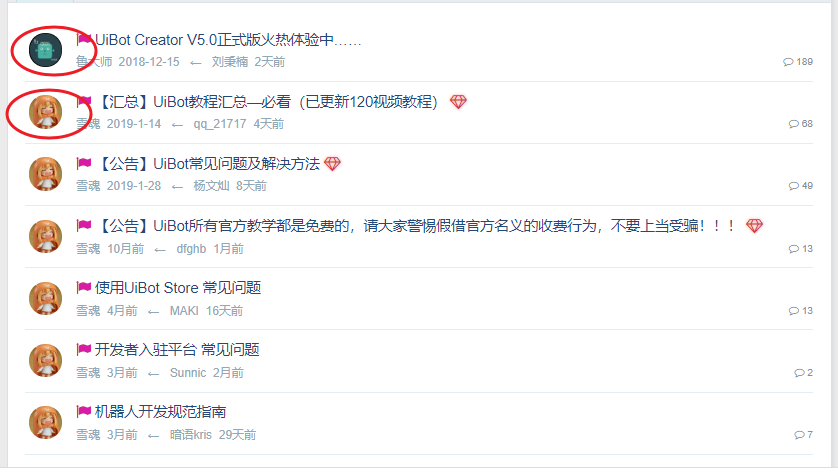Viewport: 838px width, 472px height.
Task: Click the diamond icon after 常见问题及解决方法 title
Action: click(x=332, y=164)
